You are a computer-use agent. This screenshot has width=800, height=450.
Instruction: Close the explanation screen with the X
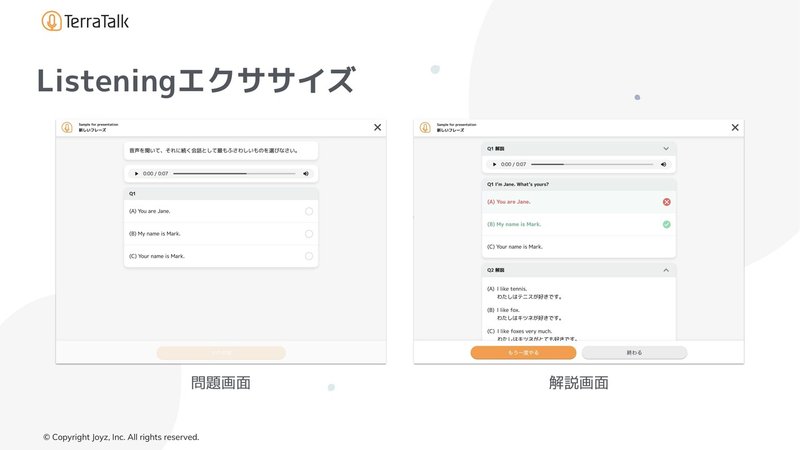[x=735, y=127]
